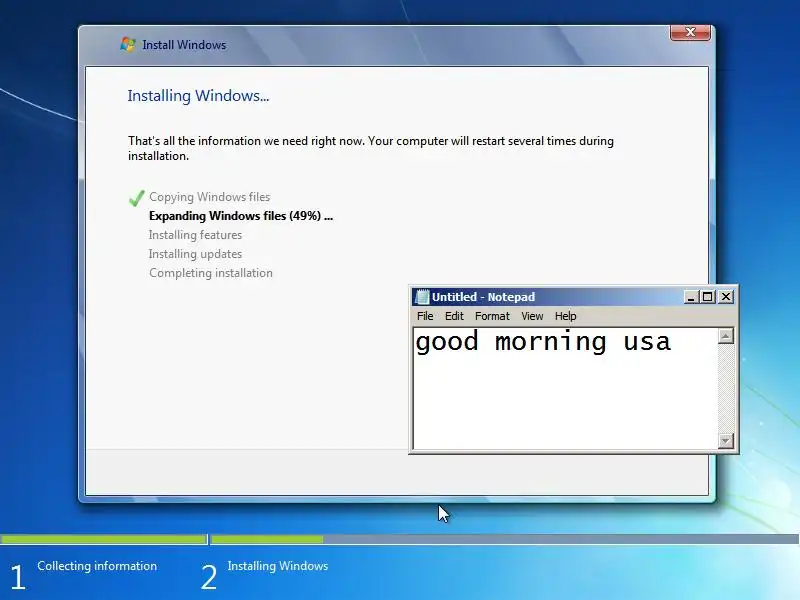
Task: Click the Notepad icon in title bar
Action: [x=422, y=296]
